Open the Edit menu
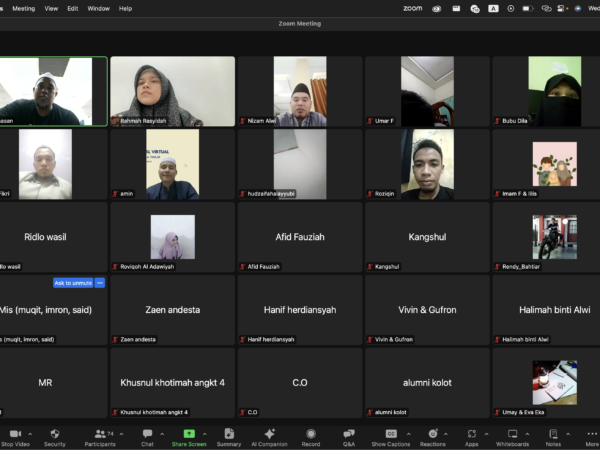Image resolution: width=600 pixels, height=450 pixels. 73,8
